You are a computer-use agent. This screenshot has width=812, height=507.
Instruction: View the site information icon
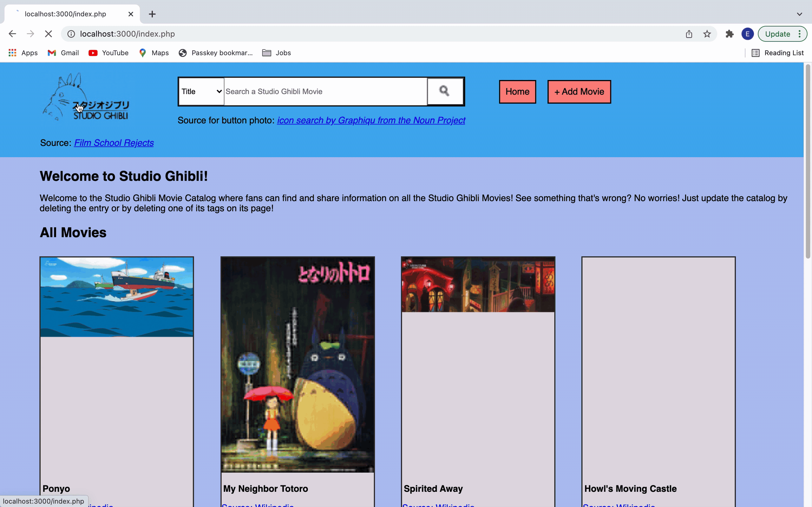71,34
